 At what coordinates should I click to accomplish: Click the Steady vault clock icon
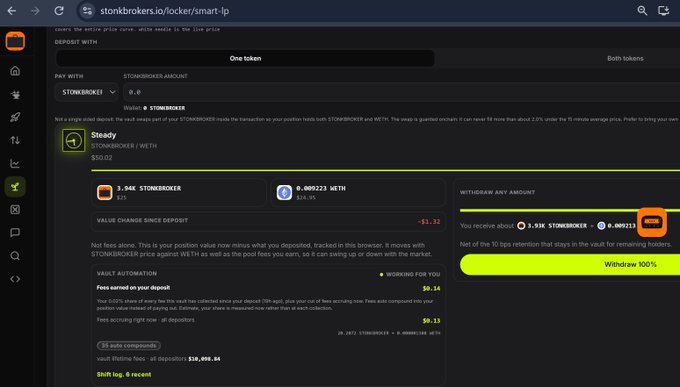click(x=73, y=141)
